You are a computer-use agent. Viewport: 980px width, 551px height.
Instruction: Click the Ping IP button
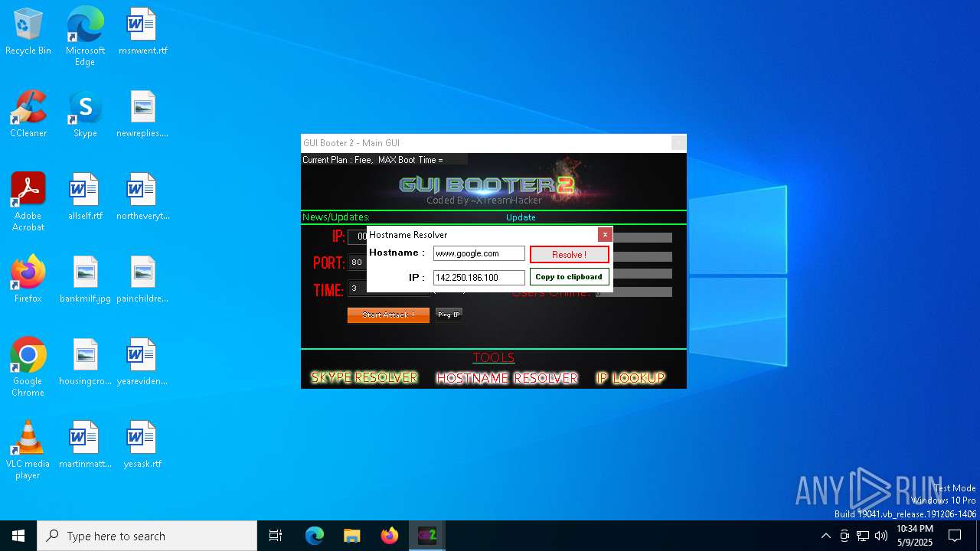(449, 315)
